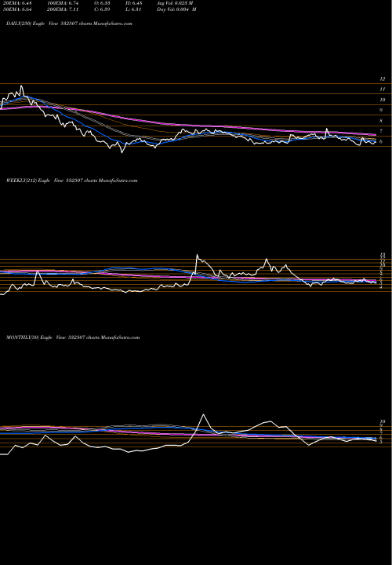This screenshot has height=565, width=392.
Task: Click the Day Vol value text
Action: (x=176, y=9)
